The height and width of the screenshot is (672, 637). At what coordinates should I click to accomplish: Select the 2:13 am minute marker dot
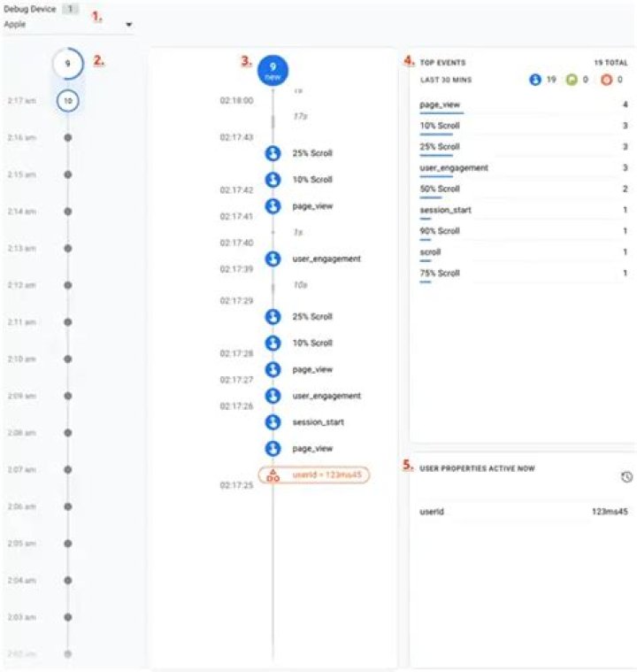coord(68,248)
